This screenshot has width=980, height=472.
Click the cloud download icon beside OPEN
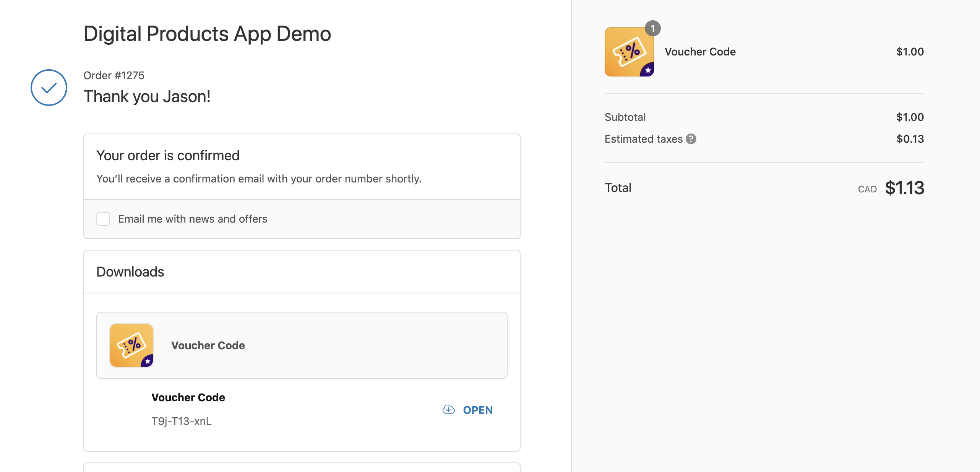click(x=448, y=410)
